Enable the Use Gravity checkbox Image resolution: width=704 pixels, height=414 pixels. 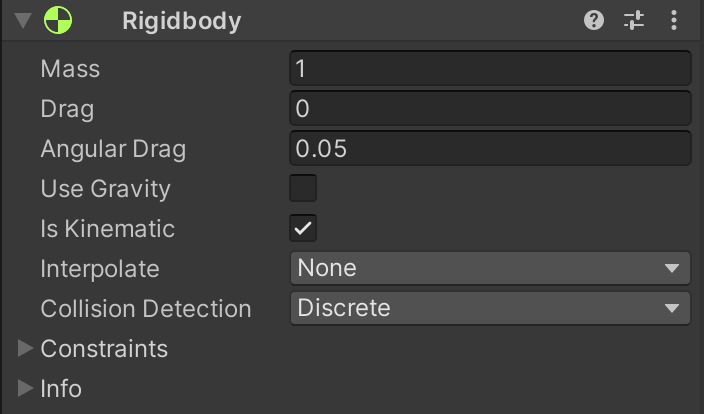coord(303,188)
